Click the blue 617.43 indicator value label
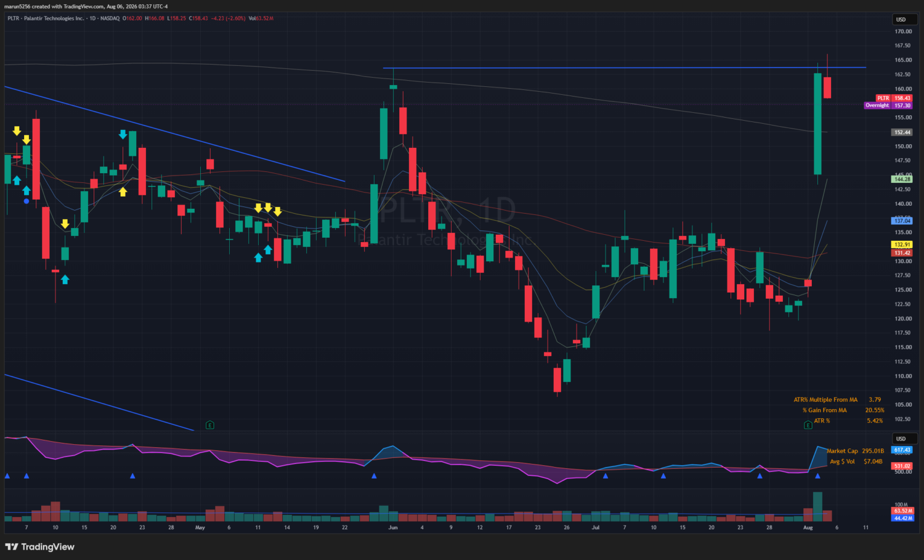 [x=902, y=450]
